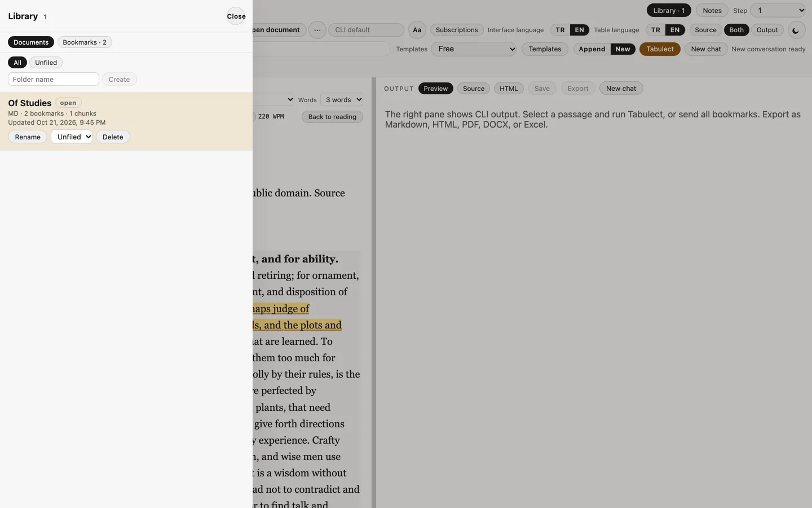Expand the Free templates dropdown

click(474, 49)
